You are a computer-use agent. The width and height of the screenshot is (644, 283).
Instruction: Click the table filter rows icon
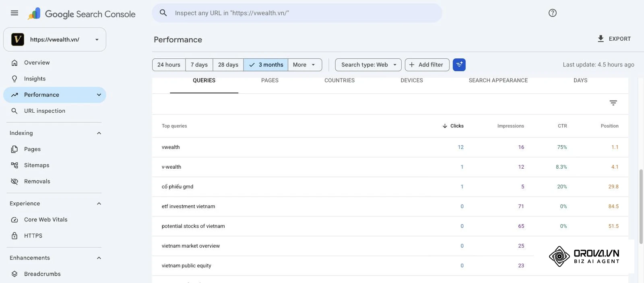point(613,103)
